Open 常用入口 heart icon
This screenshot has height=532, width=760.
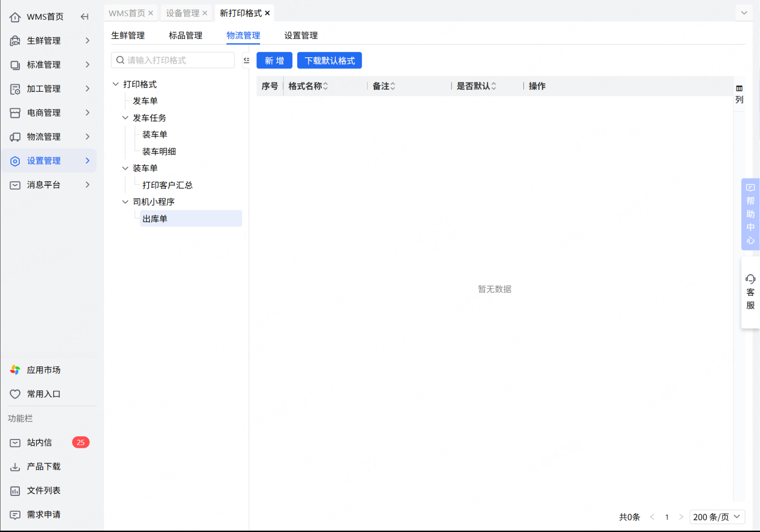pyautogui.click(x=15, y=394)
